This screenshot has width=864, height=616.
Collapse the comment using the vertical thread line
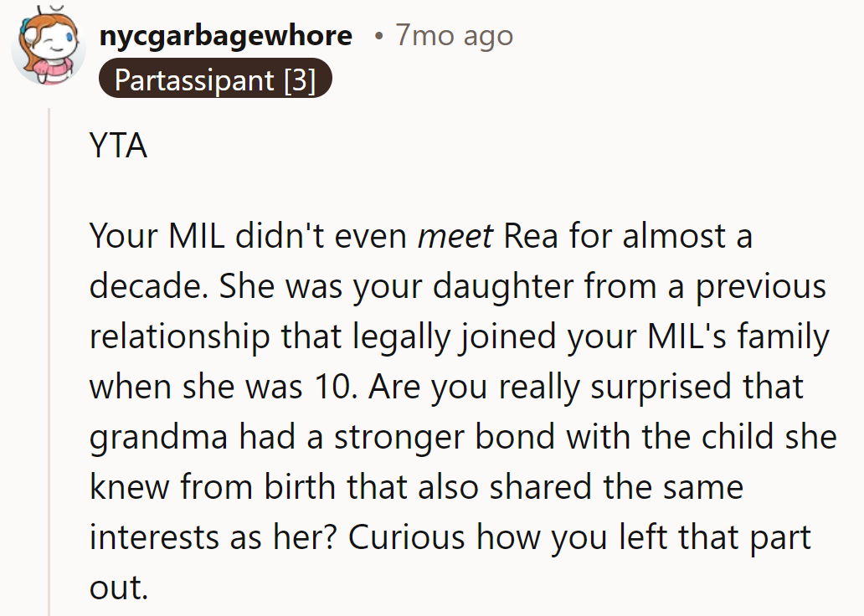50,360
